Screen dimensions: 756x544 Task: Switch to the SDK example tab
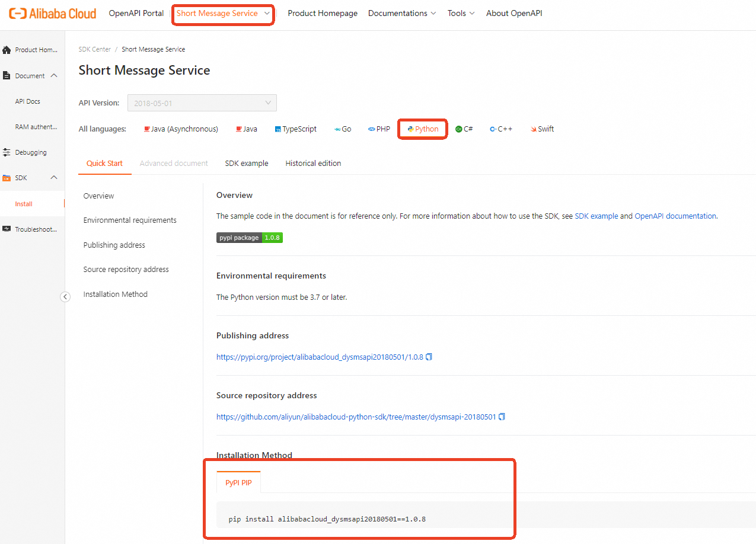247,163
